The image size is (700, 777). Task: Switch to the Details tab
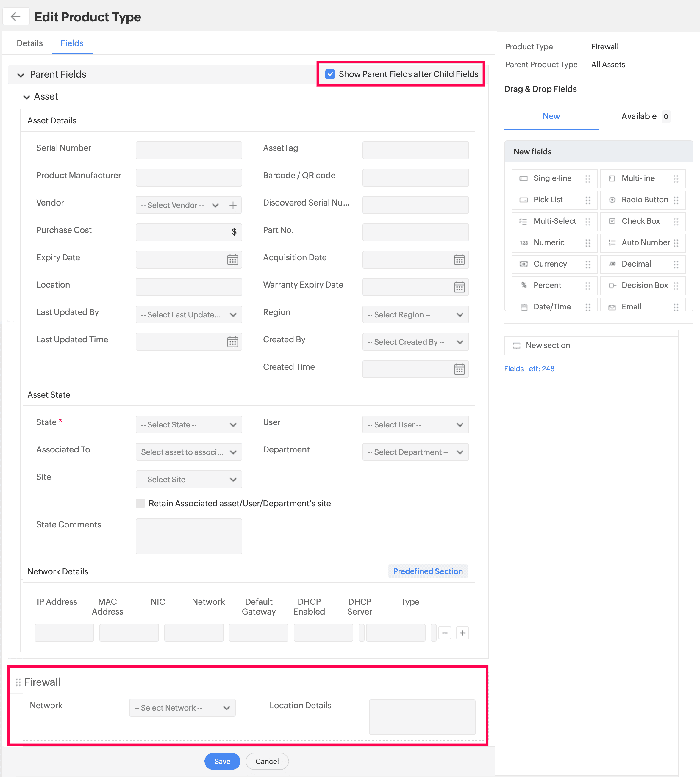(30, 43)
